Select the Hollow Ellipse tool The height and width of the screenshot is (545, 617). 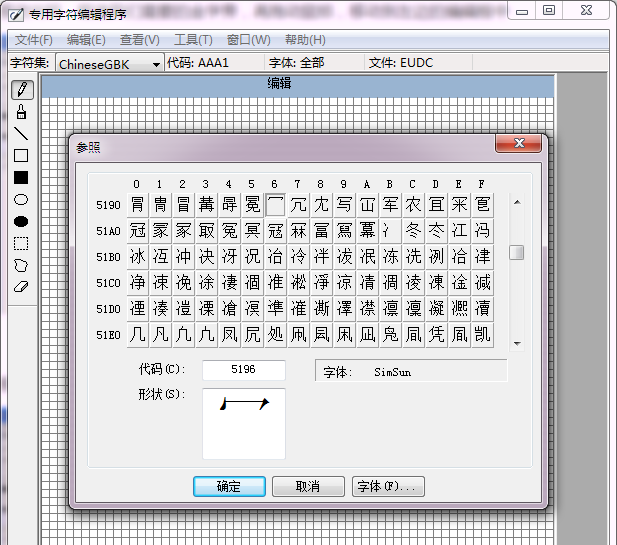tap(21, 200)
